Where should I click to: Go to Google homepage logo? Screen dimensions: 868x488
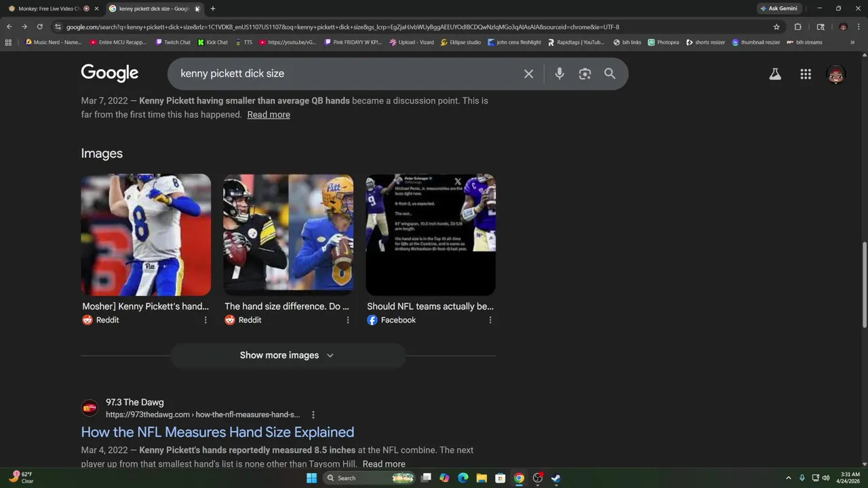click(x=109, y=73)
